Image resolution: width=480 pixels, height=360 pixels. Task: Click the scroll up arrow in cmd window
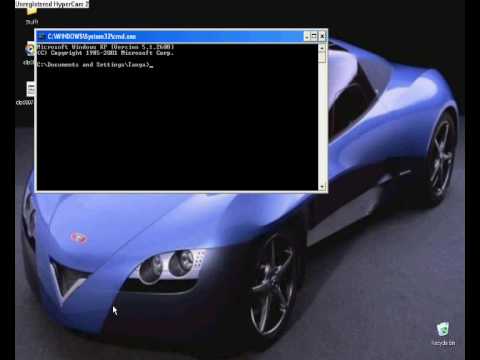[322, 48]
